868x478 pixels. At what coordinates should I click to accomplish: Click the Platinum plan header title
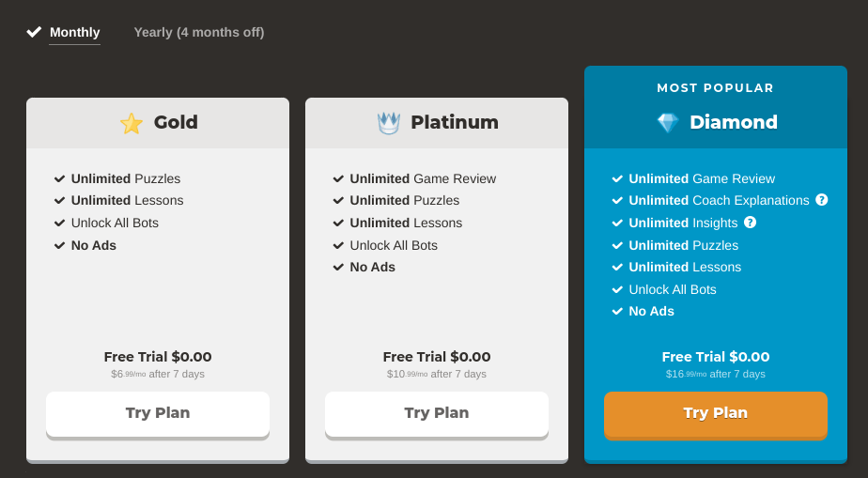[455, 122]
